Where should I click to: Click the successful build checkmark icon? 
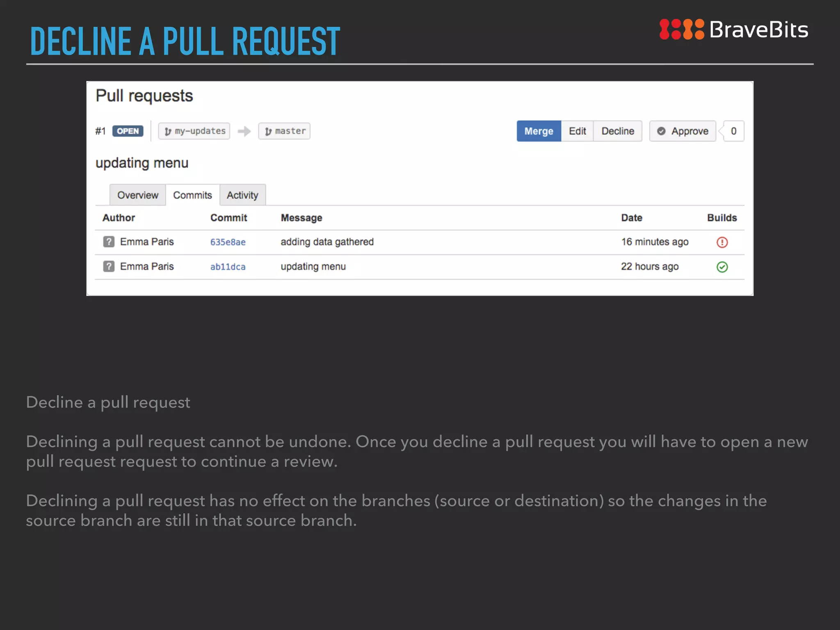(722, 267)
